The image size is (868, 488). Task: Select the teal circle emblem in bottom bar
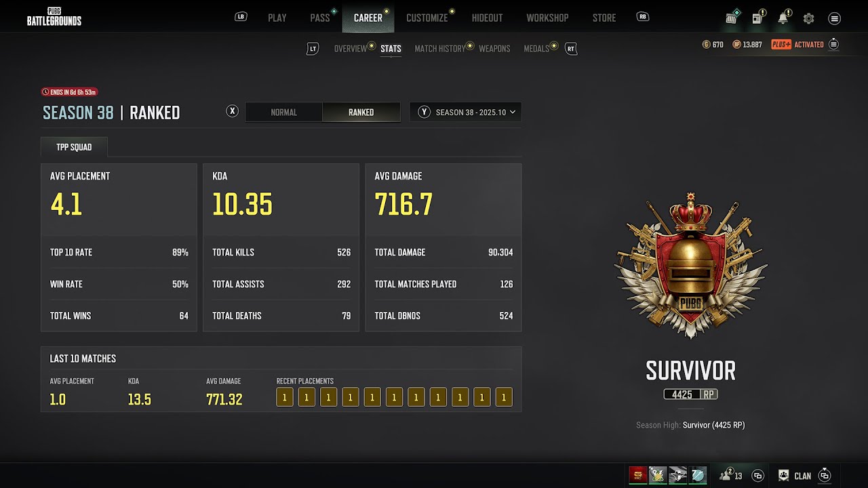coord(698,475)
